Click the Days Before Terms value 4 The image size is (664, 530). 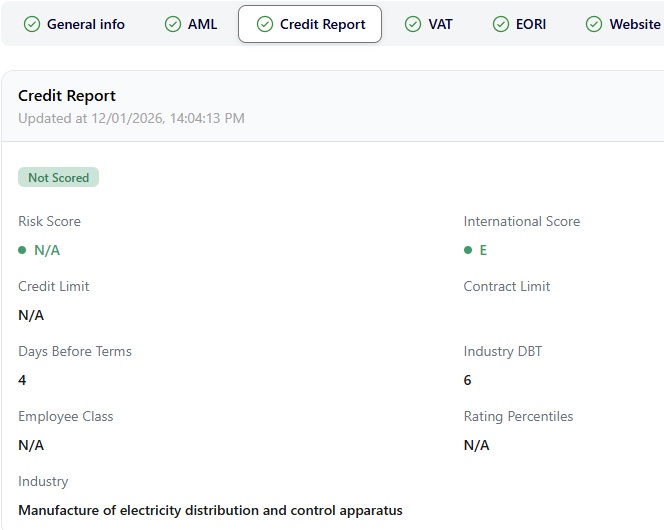point(22,380)
